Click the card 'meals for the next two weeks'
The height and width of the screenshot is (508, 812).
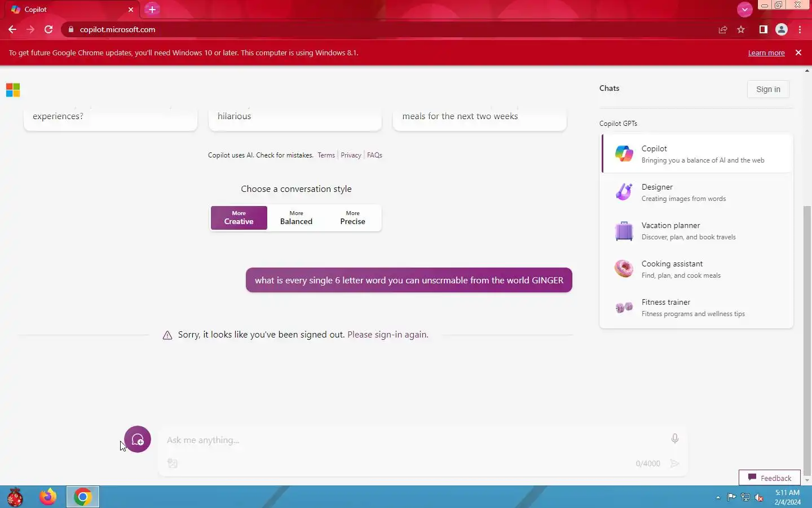point(479,119)
